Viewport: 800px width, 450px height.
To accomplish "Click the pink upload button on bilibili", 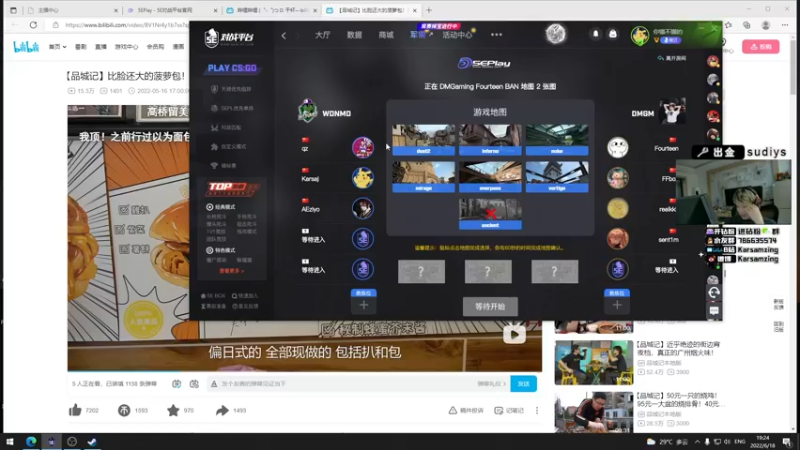I will [x=760, y=46].
